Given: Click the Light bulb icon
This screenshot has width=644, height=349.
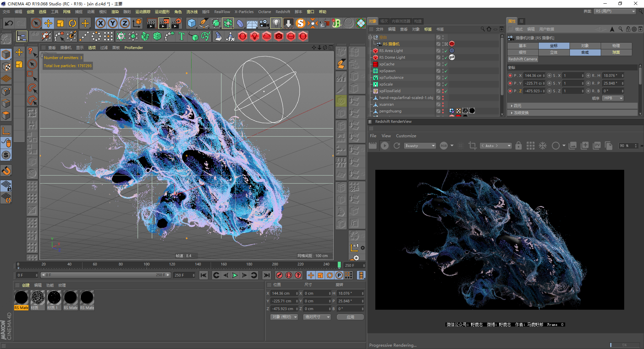Looking at the screenshot, I should coord(276,23).
